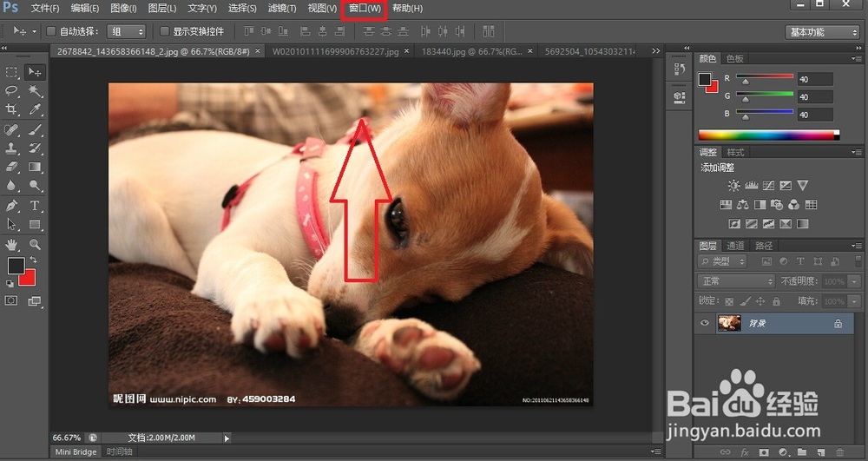Select the Blur tool
The width and height of the screenshot is (868, 461).
(11, 186)
